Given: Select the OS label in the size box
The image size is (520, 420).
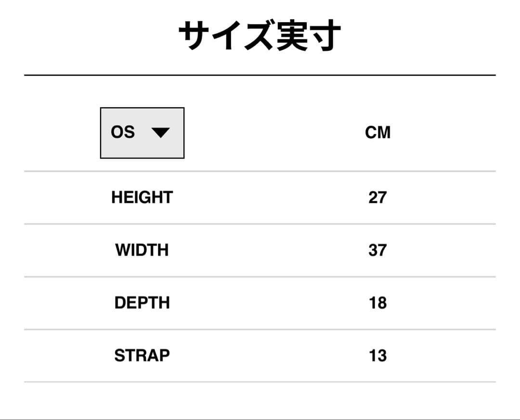Looking at the screenshot, I should pos(124,132).
